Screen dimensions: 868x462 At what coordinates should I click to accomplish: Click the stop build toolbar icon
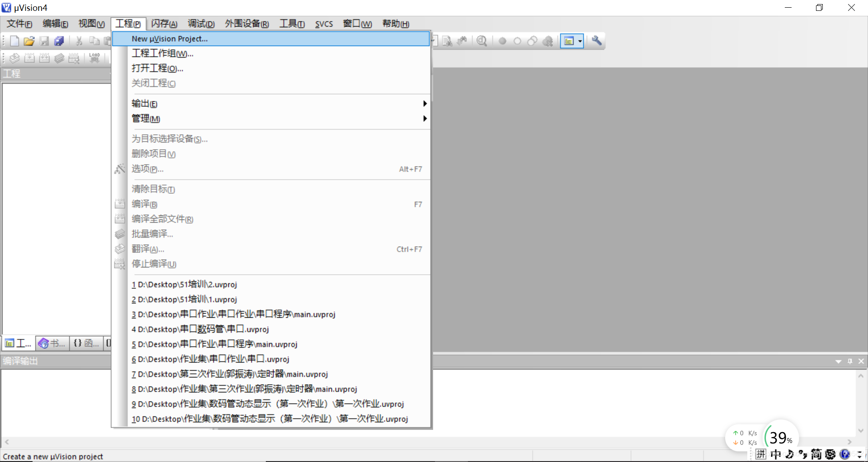[74, 58]
